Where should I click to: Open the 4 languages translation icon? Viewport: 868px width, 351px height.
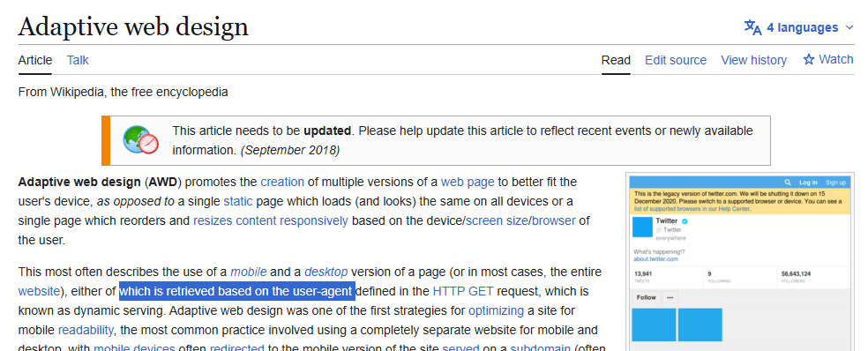point(752,27)
